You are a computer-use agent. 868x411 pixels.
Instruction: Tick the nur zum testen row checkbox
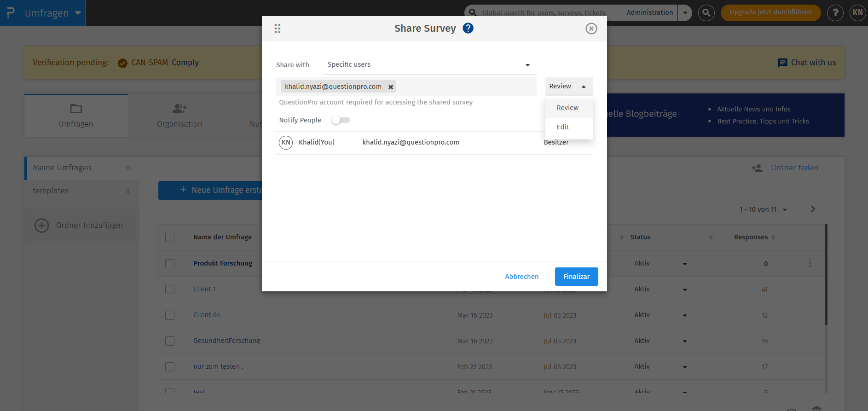click(x=170, y=367)
